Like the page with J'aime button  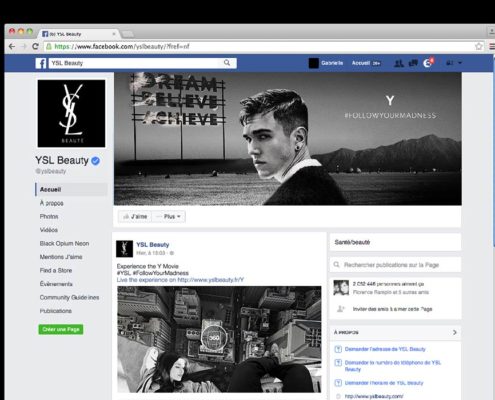pos(135,217)
